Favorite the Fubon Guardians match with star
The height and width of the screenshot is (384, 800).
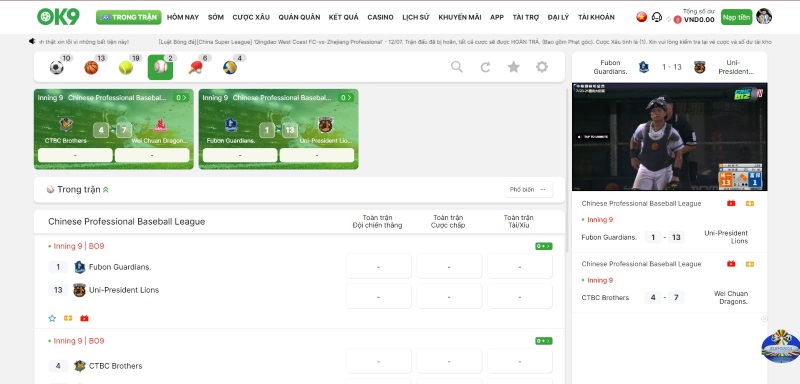(x=52, y=318)
